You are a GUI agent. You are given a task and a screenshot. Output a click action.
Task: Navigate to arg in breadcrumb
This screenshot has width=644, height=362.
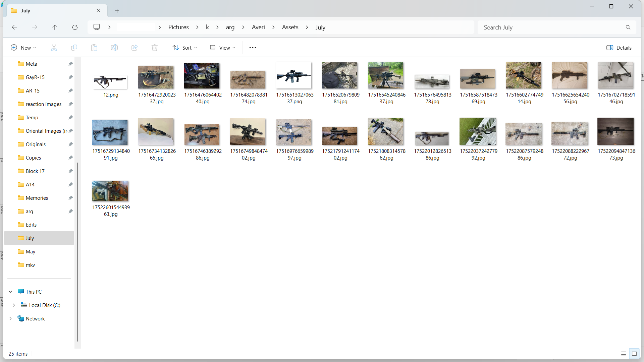click(x=230, y=27)
